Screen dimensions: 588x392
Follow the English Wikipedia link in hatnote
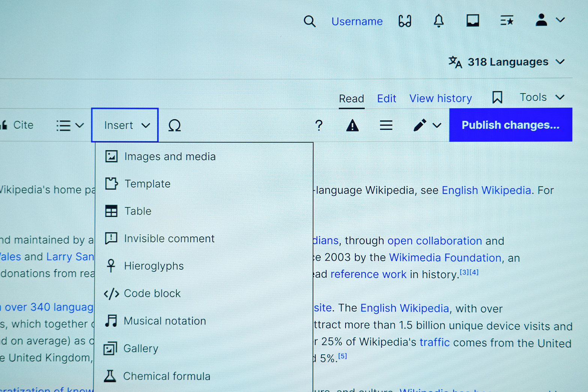pyautogui.click(x=486, y=191)
